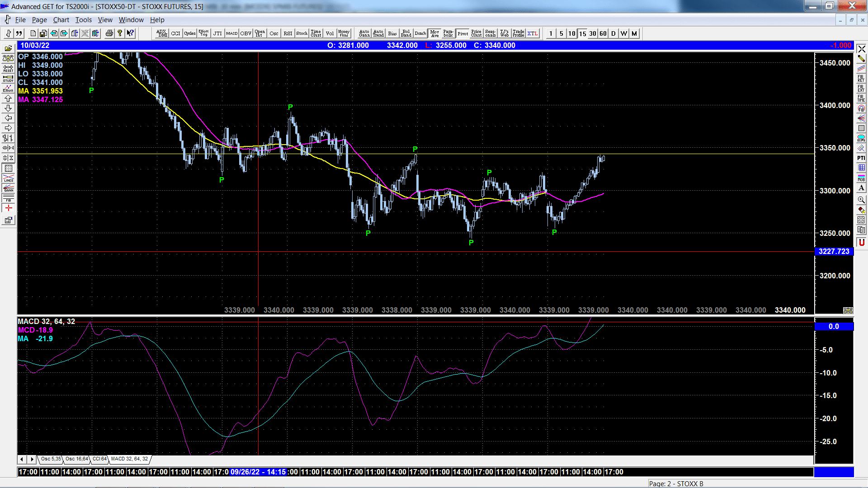Screen dimensions: 868x488
Task: Click the right arrow tool in sidebar
Action: pos(8,128)
